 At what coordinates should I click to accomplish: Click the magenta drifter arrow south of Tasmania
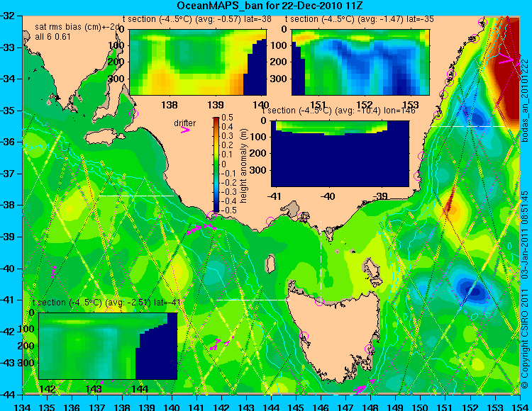pyautogui.click(x=360, y=389)
